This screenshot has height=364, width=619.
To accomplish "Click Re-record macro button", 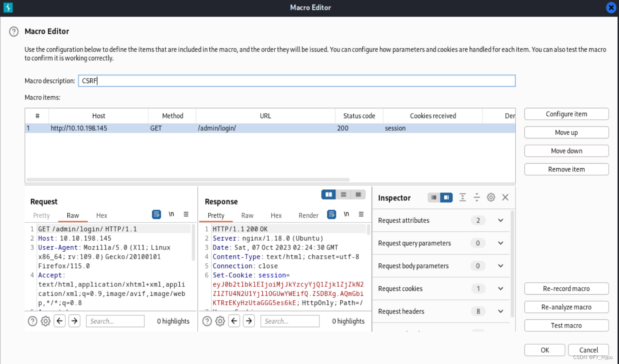I will 566,288.
